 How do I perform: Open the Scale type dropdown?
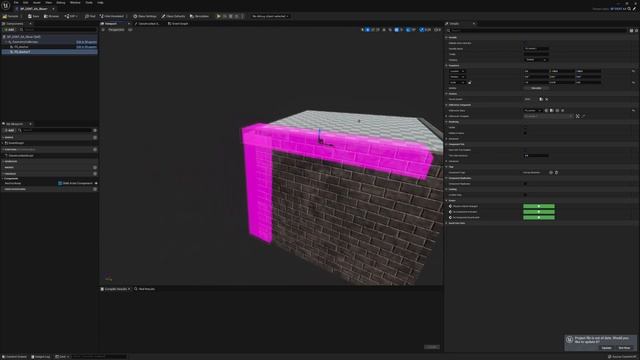(x=457, y=82)
